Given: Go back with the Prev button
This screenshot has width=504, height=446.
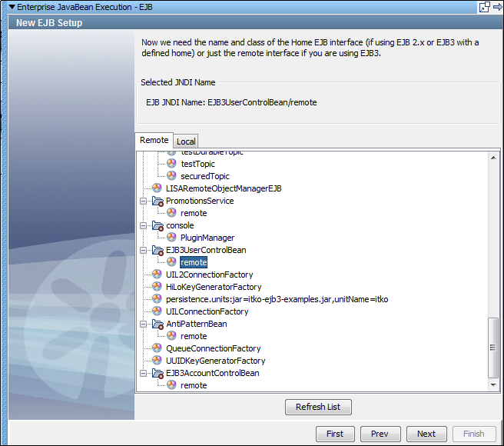Looking at the screenshot, I should 380,434.
